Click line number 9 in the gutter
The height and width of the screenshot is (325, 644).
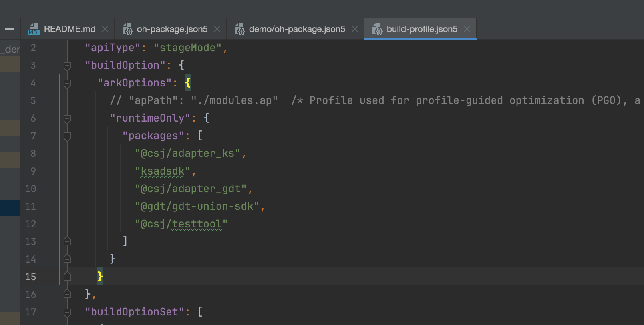tap(33, 171)
